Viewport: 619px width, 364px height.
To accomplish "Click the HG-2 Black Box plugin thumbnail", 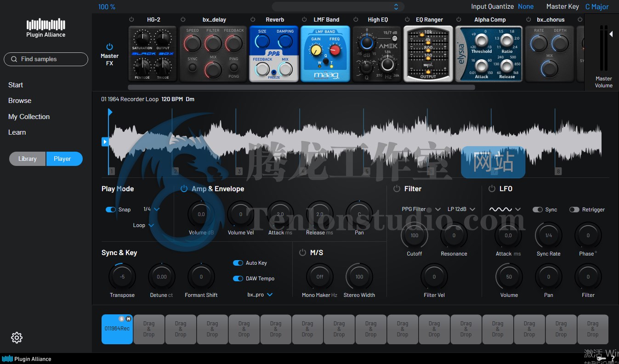I will coord(153,54).
